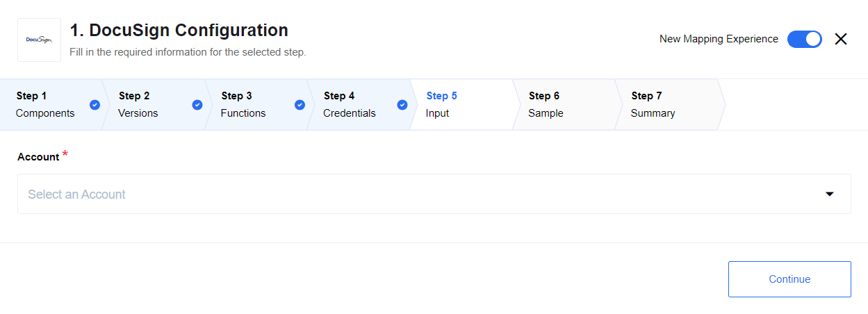Expand the Account dropdown arrow
Screen dimensions: 868x314
[x=829, y=194]
